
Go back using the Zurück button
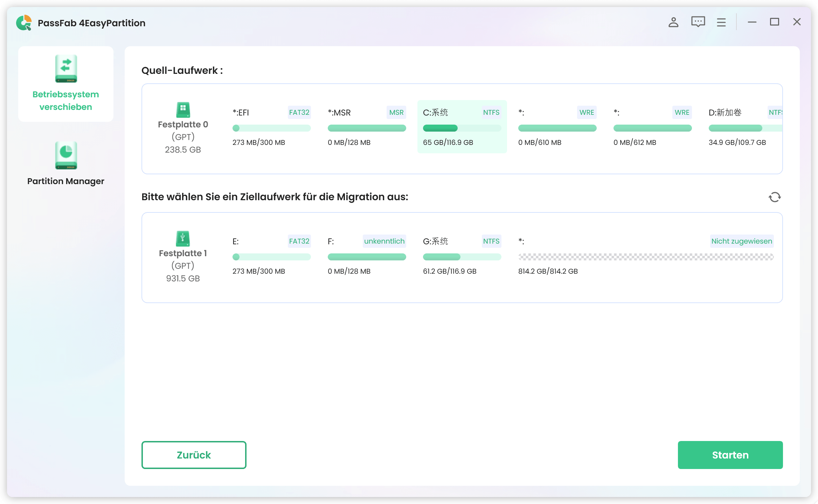[194, 455]
